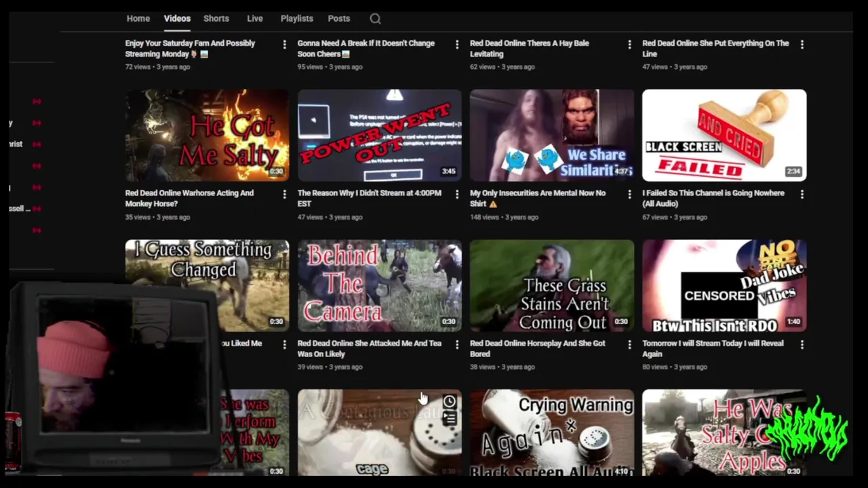Open menu for 'I Failed So This Channel' video
The image size is (868, 488).
click(x=802, y=195)
